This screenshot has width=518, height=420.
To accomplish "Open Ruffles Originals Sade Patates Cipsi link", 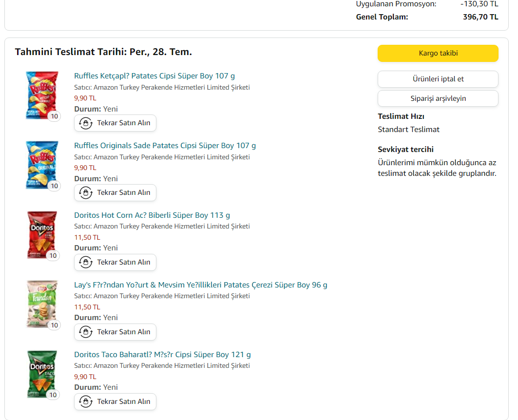I will click(165, 146).
